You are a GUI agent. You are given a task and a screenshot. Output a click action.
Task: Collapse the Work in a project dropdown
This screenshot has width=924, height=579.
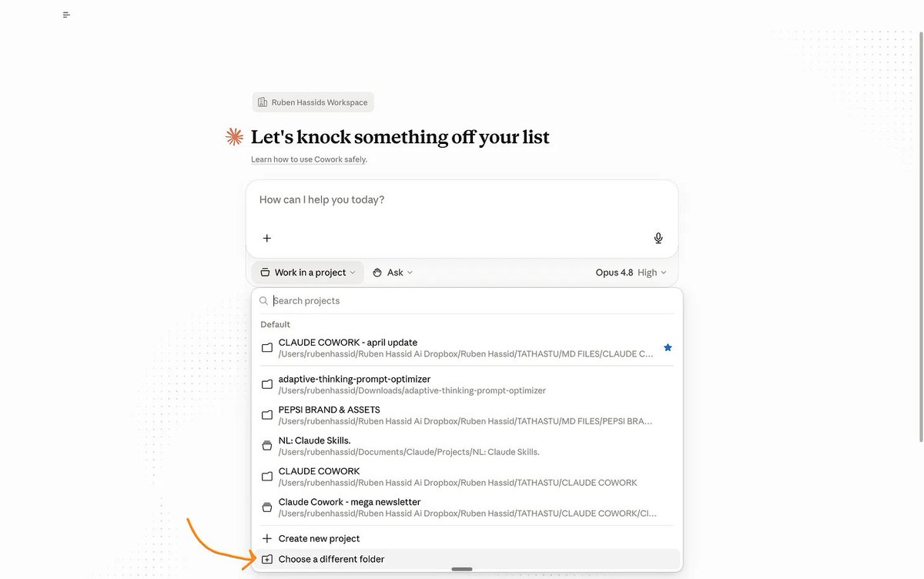pos(308,273)
